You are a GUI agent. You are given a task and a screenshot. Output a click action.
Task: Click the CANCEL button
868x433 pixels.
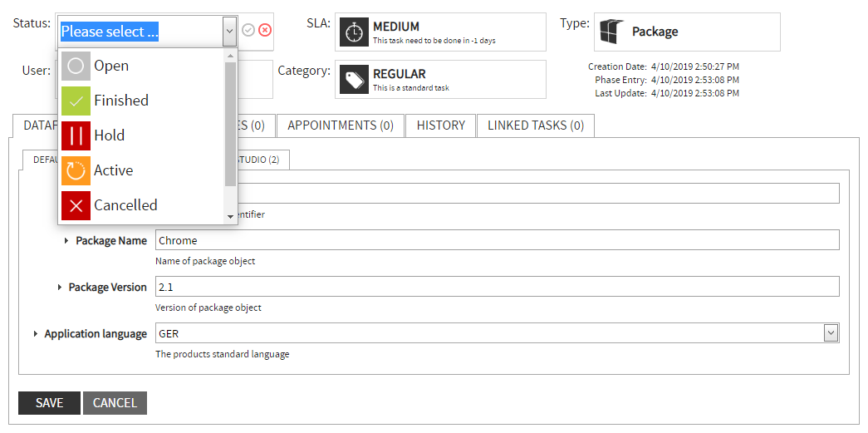115,403
